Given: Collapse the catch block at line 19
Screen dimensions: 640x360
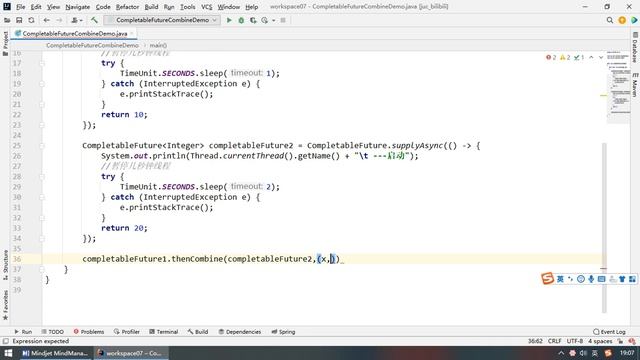Looking at the screenshot, I should coord(42,84).
